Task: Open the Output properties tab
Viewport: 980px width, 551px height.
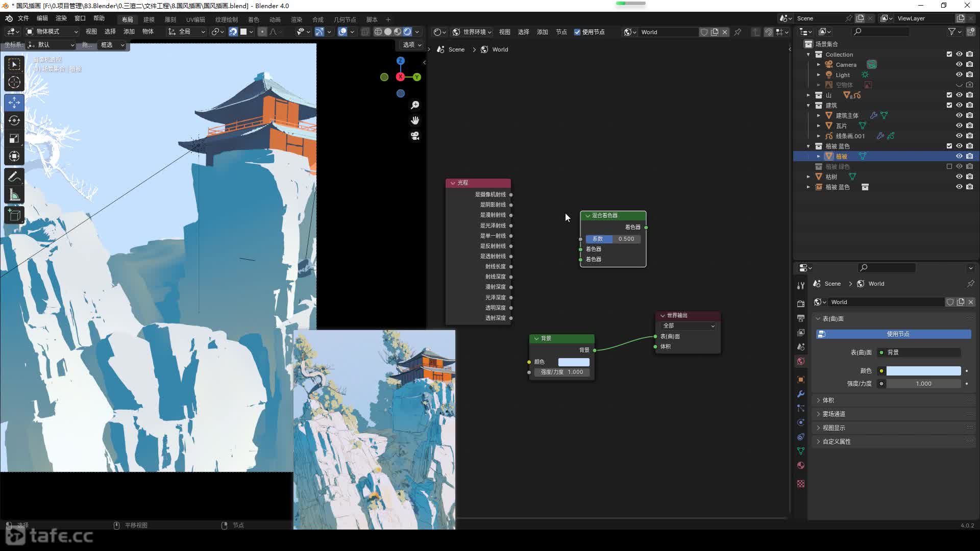Action: pyautogui.click(x=801, y=318)
